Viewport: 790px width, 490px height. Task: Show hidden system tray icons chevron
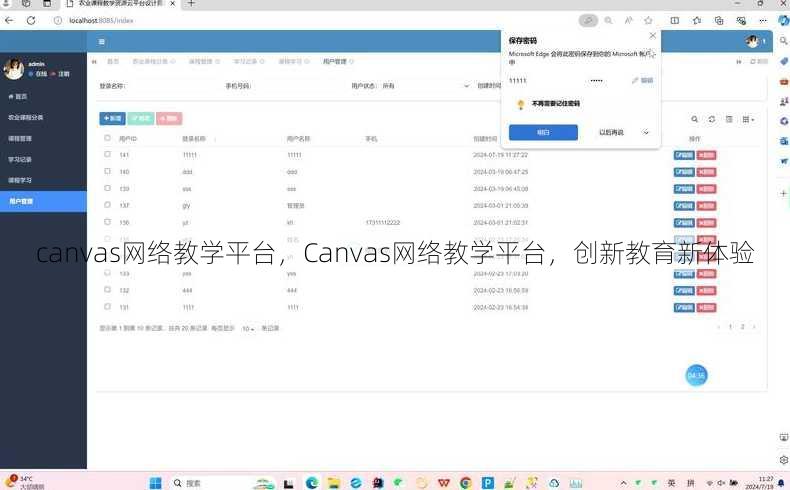pyautogui.click(x=623, y=483)
